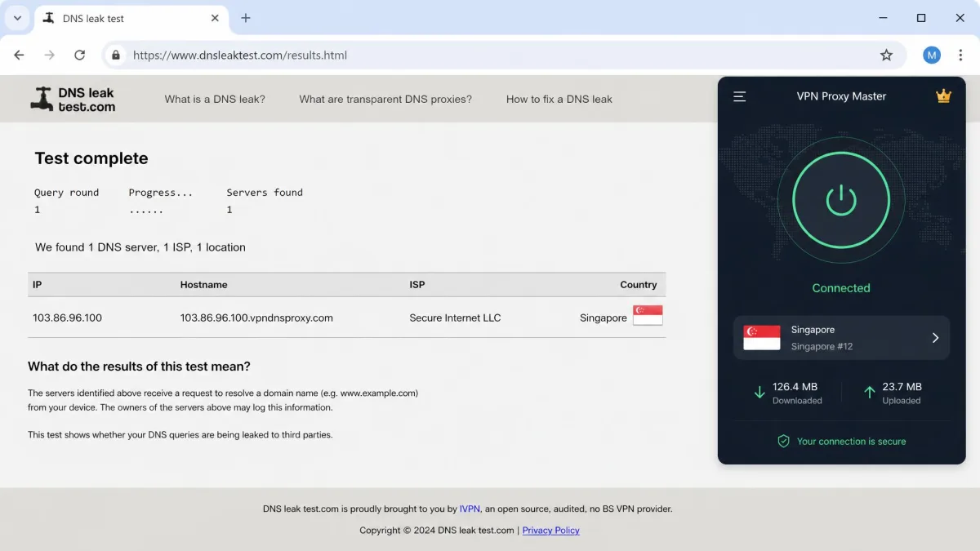
Task: Click the ISP column header
Action: click(x=416, y=285)
